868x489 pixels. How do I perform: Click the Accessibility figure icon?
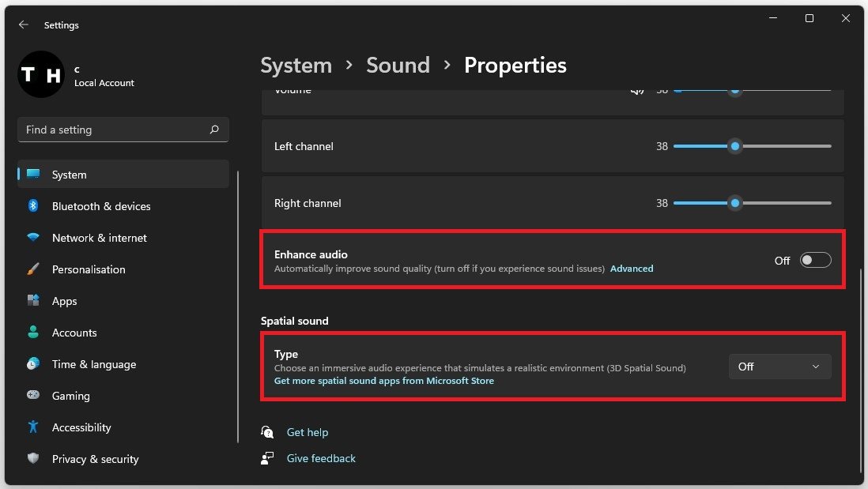pos(33,427)
